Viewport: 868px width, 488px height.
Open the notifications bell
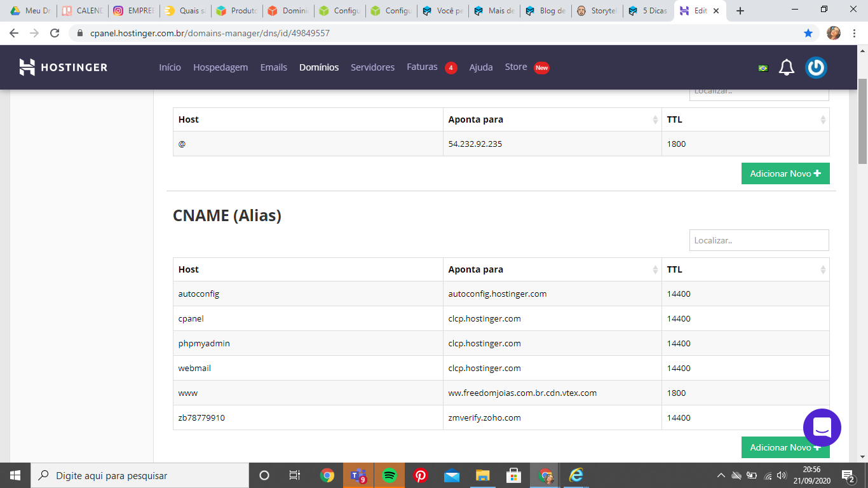point(787,67)
